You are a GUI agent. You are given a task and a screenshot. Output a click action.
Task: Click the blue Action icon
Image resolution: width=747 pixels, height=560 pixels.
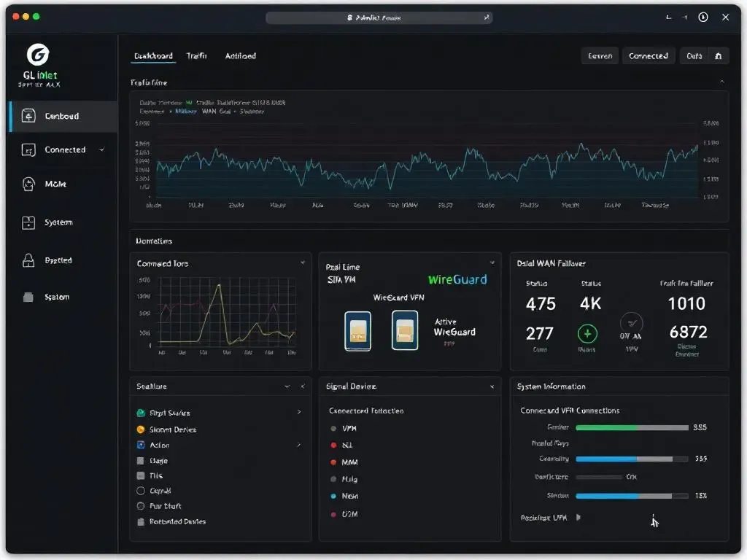(141, 445)
